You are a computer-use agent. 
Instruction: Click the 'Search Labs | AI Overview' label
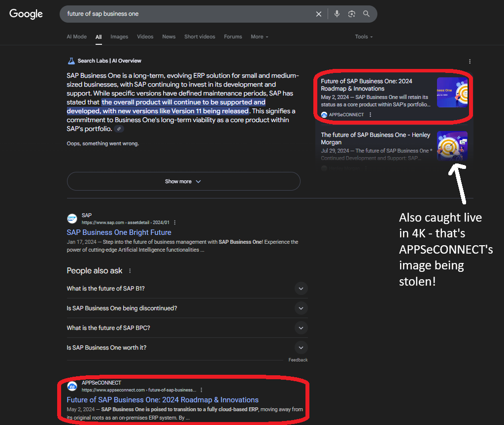coord(109,61)
